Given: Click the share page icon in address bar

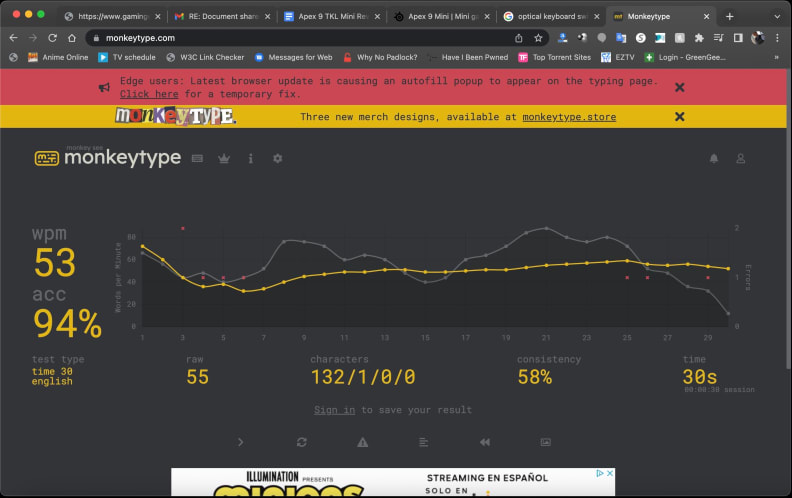Looking at the screenshot, I should (519, 38).
